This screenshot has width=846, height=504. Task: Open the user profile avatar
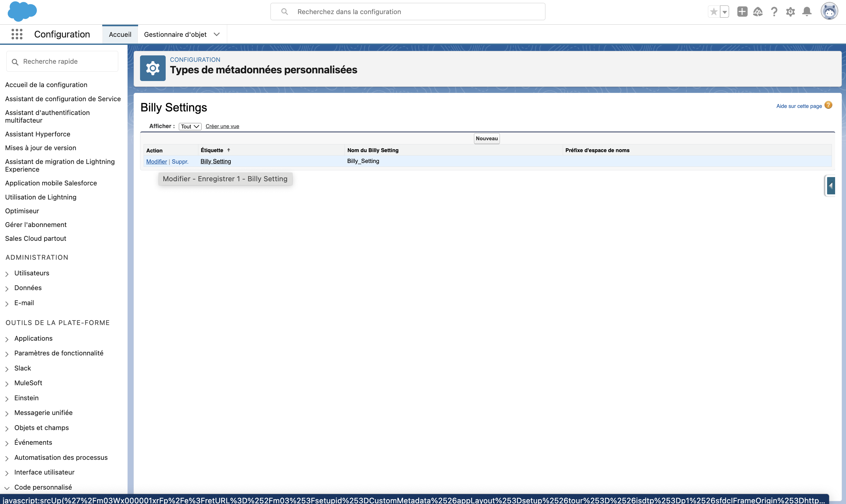click(829, 12)
